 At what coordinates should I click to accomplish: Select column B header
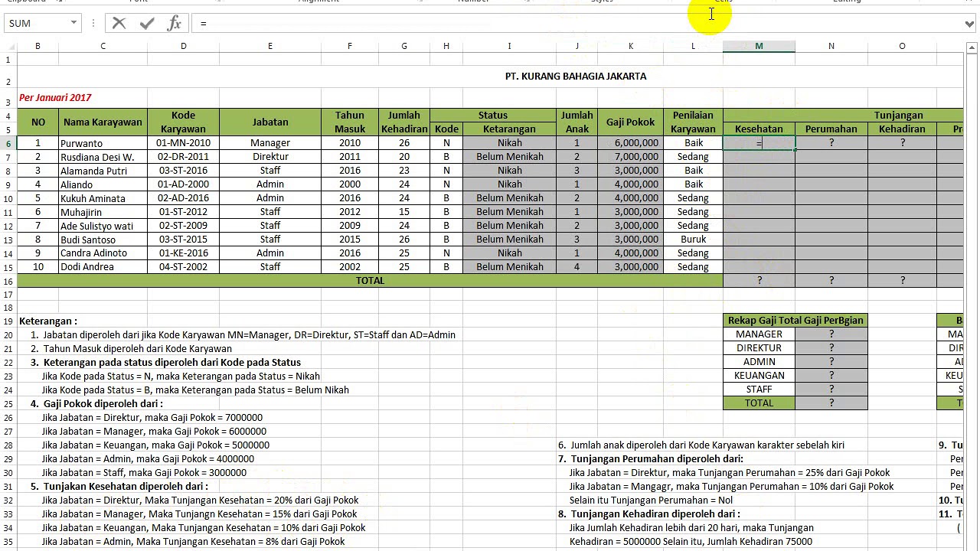coord(38,47)
